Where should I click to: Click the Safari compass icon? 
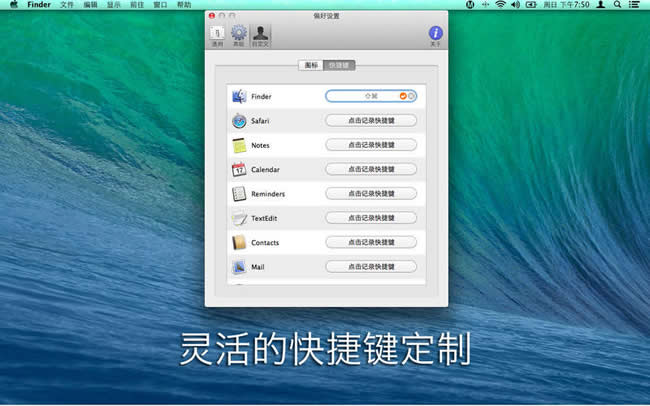pos(239,121)
